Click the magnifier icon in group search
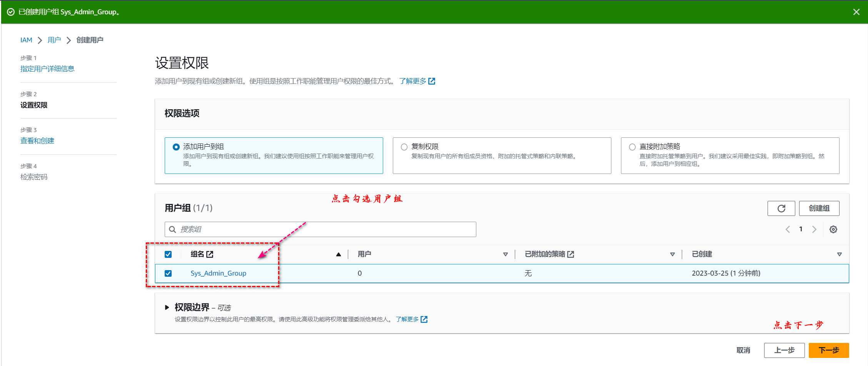 [x=172, y=229]
